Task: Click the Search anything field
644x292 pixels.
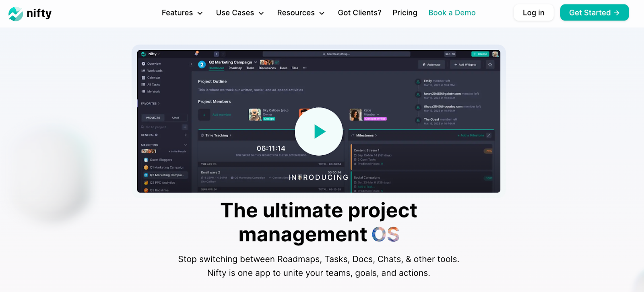Action: pos(336,54)
